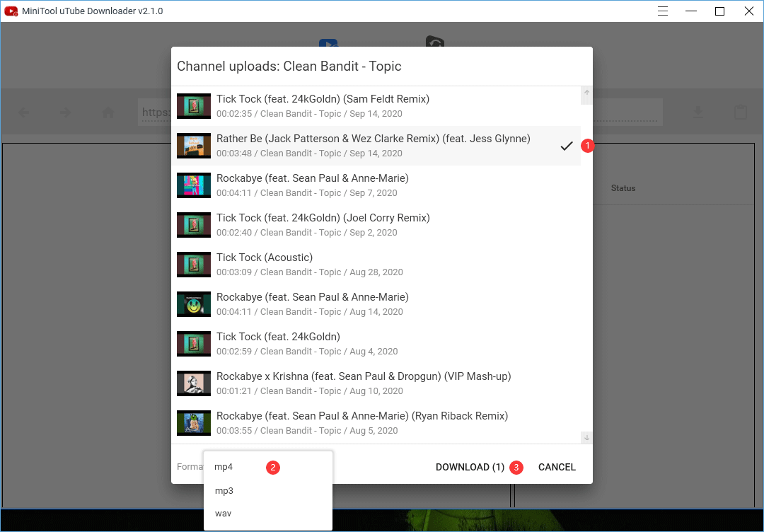
Task: Choose mp3 from the format list
Action: 224,490
